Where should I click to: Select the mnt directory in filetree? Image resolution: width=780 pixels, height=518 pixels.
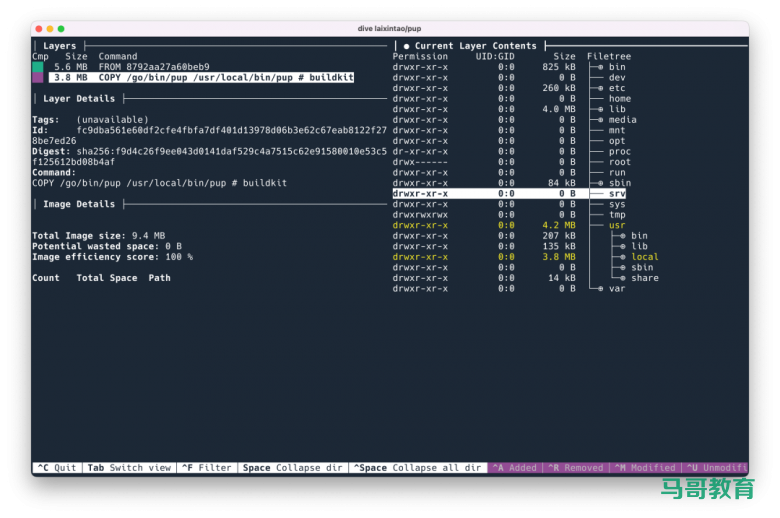(x=617, y=130)
